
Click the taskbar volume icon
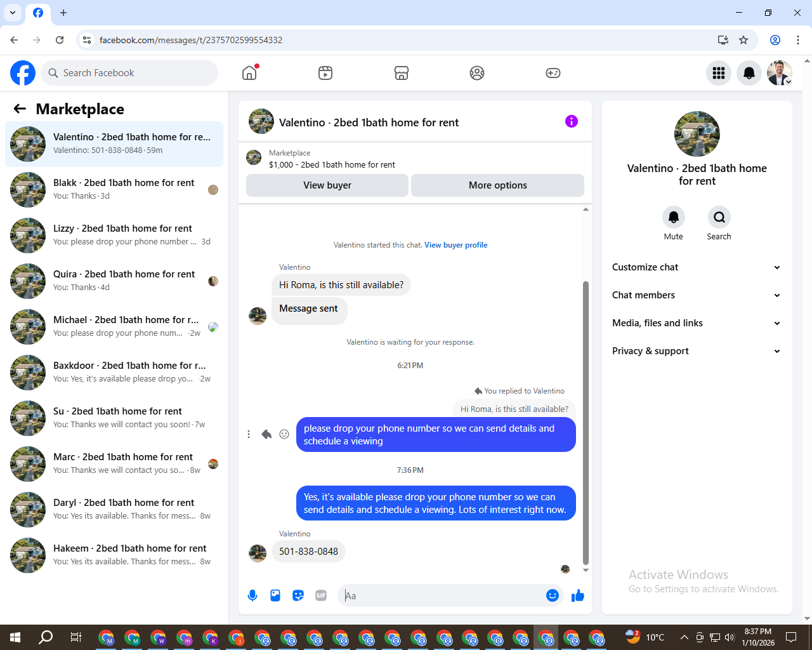[x=730, y=637]
